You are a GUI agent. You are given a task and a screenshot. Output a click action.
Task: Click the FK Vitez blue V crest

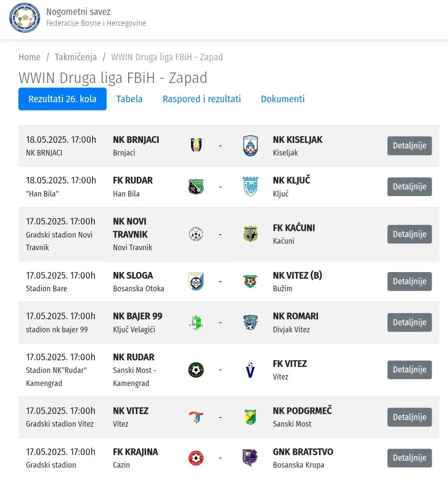point(250,369)
